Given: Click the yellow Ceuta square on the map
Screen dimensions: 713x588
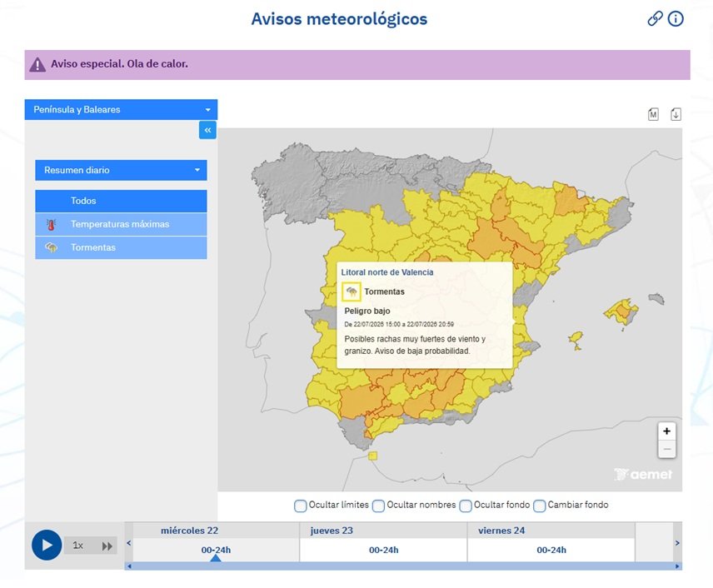Looking at the screenshot, I should click(373, 456).
